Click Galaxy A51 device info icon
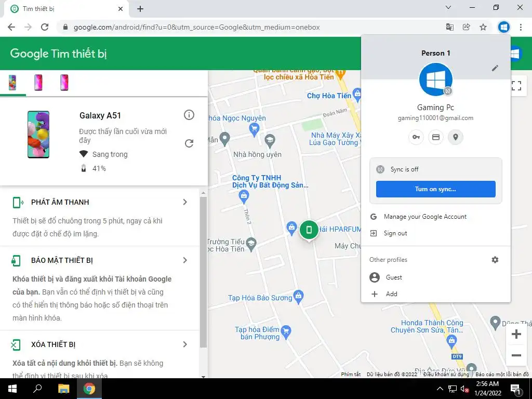 click(x=189, y=115)
